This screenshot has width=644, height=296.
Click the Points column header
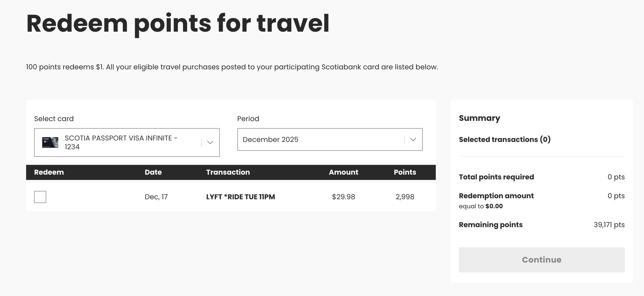click(405, 172)
